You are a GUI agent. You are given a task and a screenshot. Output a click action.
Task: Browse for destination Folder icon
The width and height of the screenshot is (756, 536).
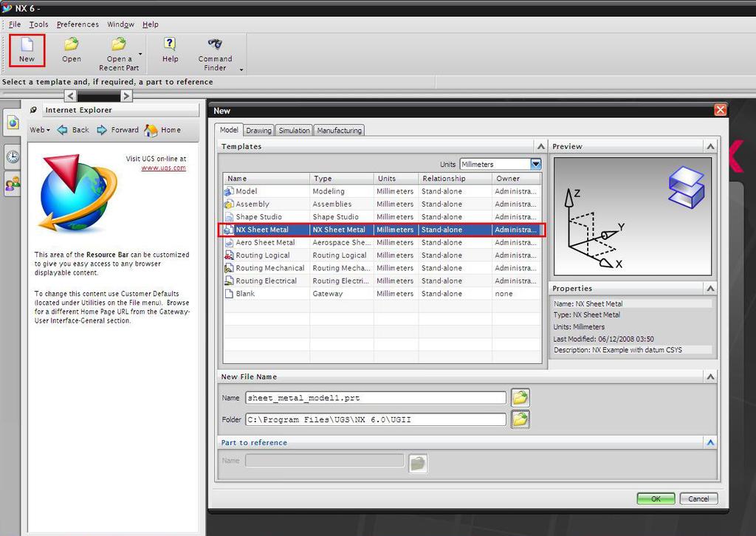click(x=520, y=419)
